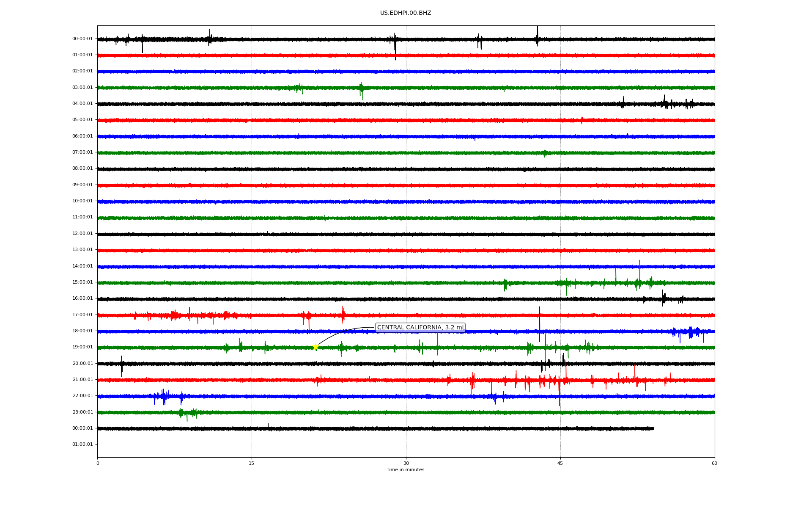The image size is (812, 508).
Task: Pick the 18:00:01 row label
Action: click(82, 331)
